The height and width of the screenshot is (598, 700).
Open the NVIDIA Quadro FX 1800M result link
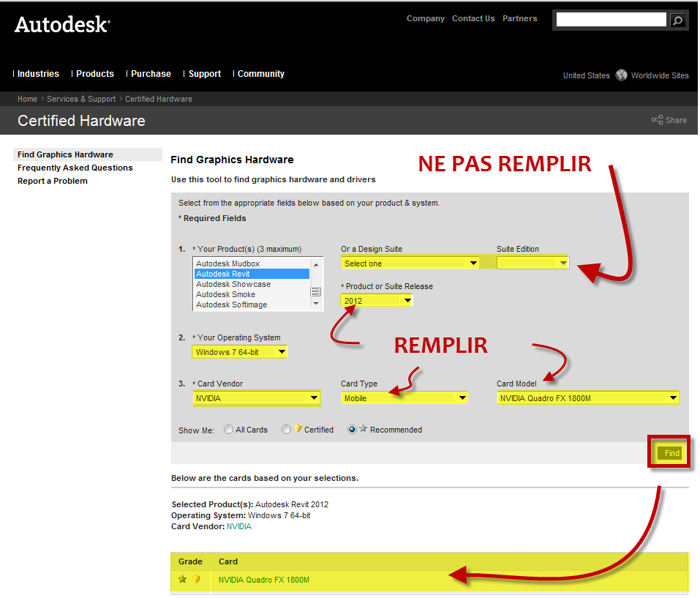(x=264, y=580)
